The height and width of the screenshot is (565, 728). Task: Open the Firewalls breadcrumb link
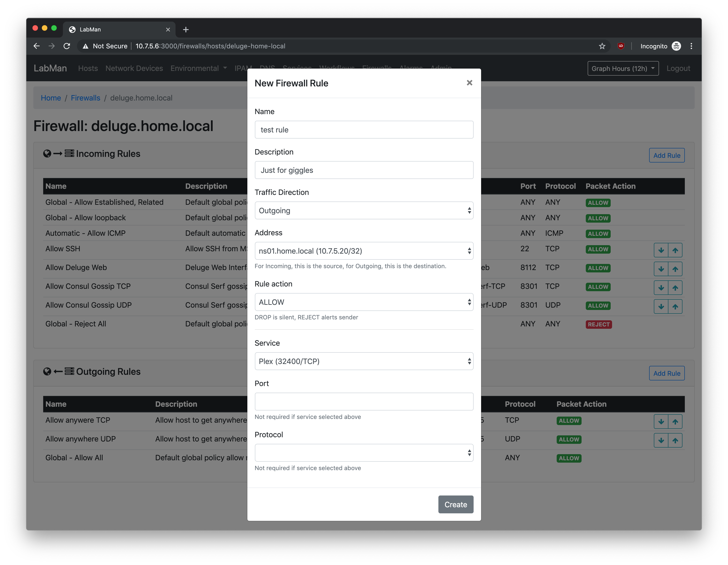click(x=85, y=98)
